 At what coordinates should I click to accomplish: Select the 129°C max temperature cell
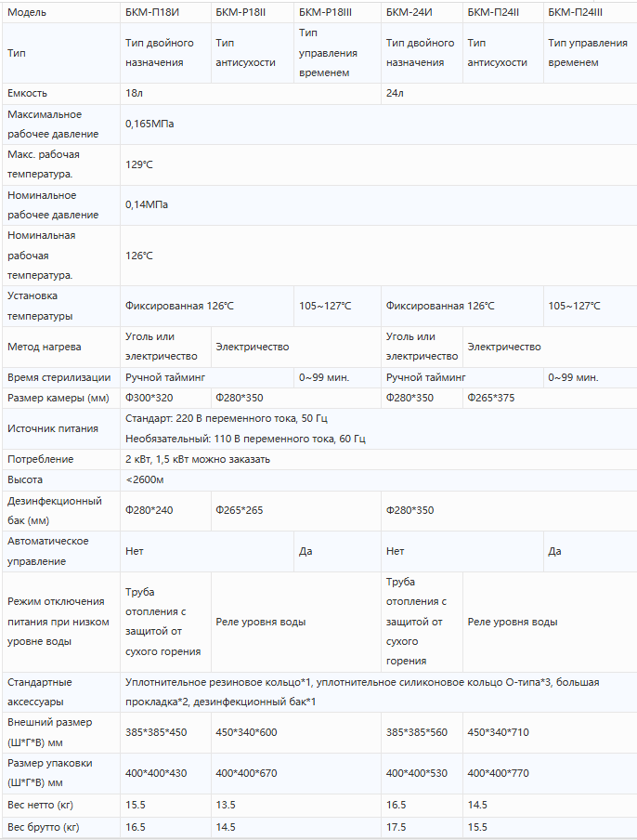pos(139,164)
